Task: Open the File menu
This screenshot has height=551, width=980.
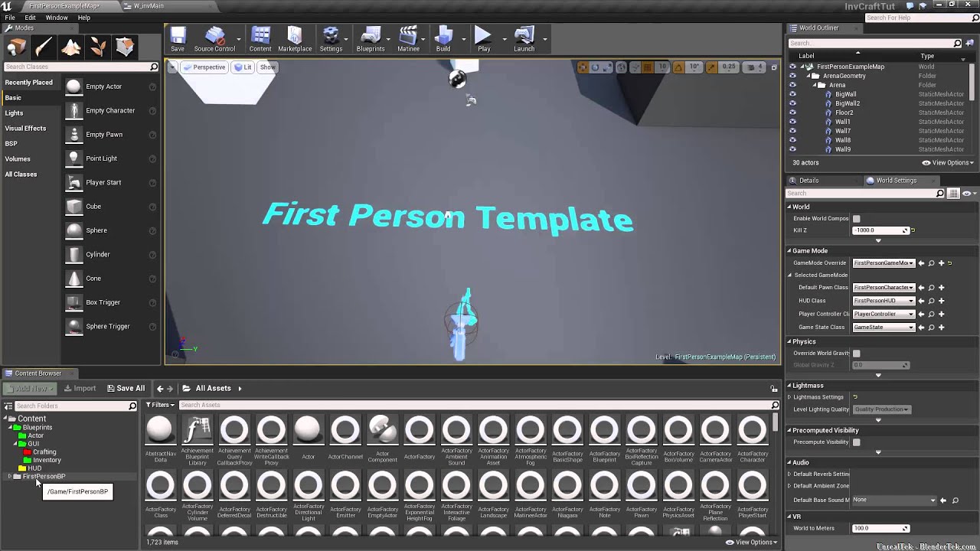Action: [x=10, y=18]
